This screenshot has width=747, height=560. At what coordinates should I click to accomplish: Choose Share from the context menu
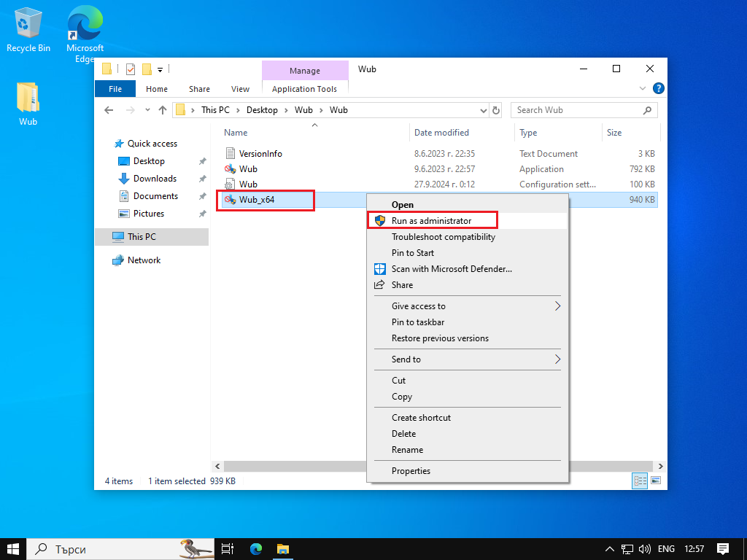(468, 285)
